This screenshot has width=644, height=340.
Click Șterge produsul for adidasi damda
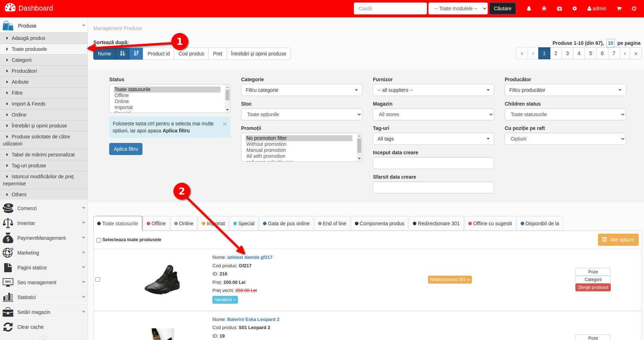(x=593, y=287)
